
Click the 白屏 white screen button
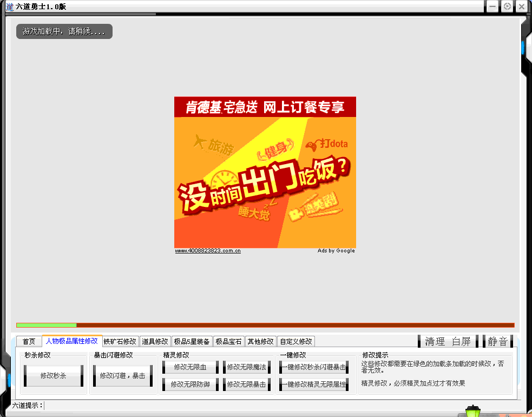(x=462, y=341)
